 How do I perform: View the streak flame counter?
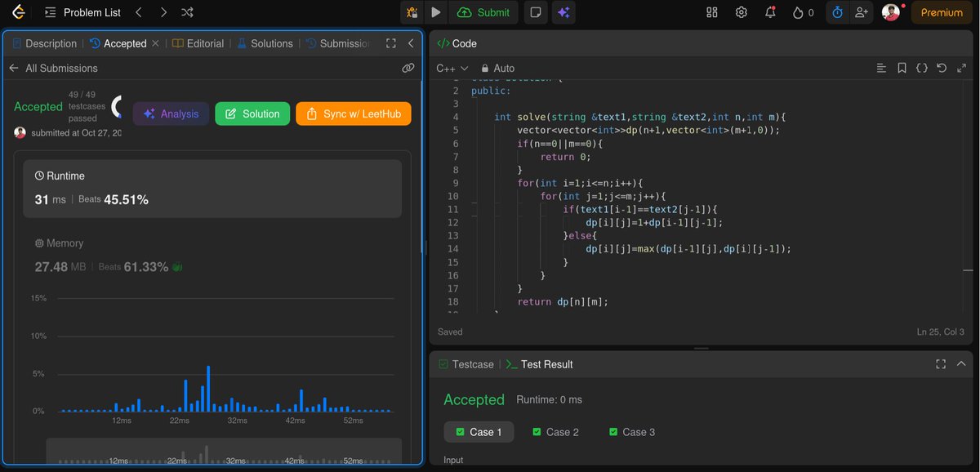803,12
